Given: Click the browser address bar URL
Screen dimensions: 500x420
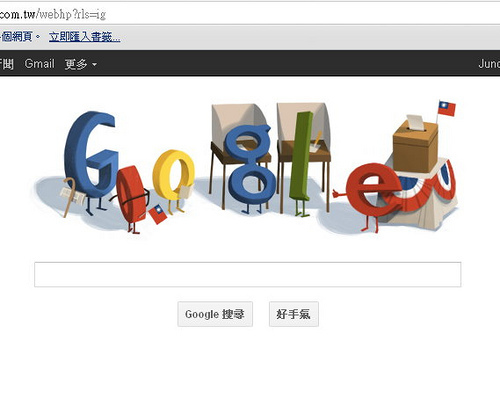Looking at the screenshot, I should tap(53, 14).
